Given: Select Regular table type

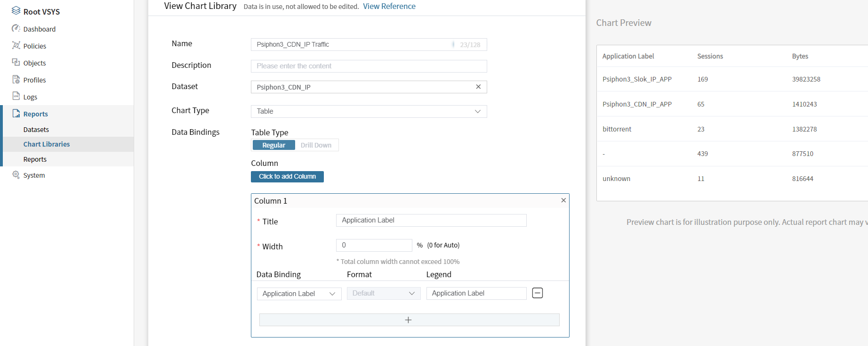Looking at the screenshot, I should click(x=273, y=145).
